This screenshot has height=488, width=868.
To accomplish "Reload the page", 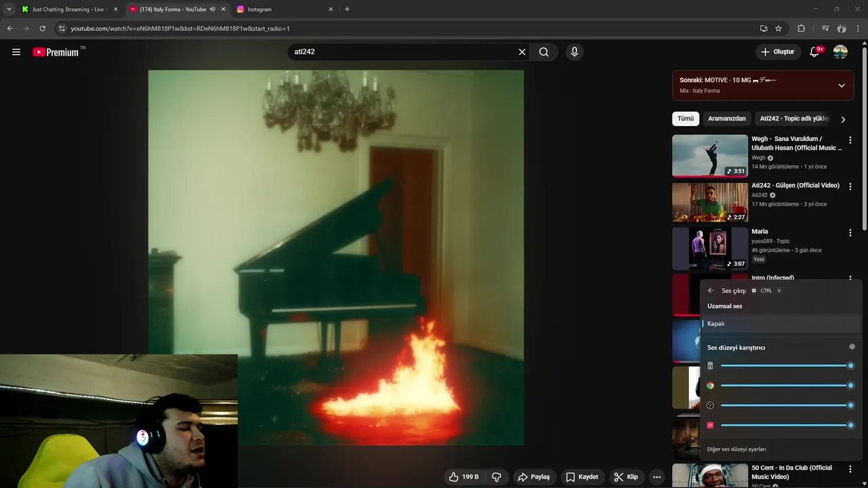I will [42, 28].
